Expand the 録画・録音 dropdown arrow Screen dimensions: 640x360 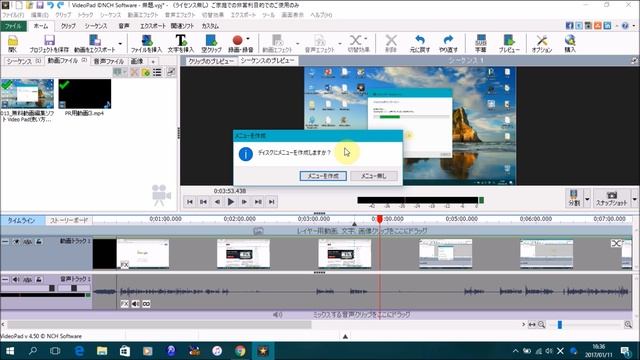tap(248, 39)
